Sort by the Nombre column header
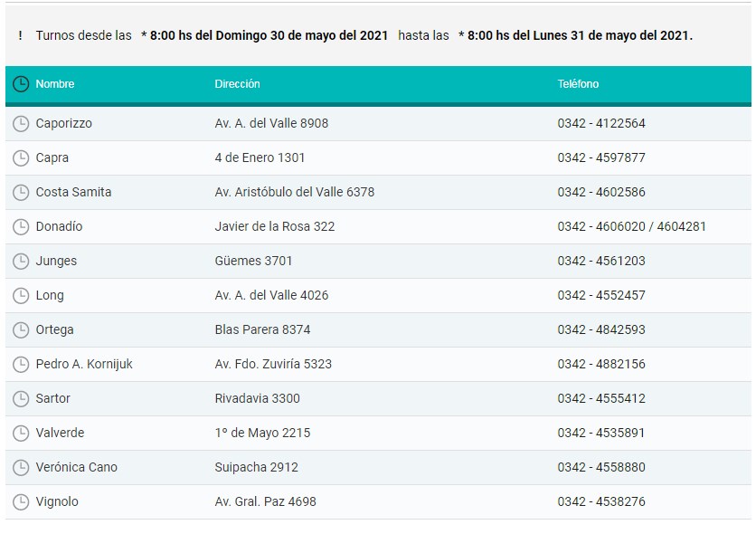The height and width of the screenshot is (534, 756). click(x=55, y=84)
